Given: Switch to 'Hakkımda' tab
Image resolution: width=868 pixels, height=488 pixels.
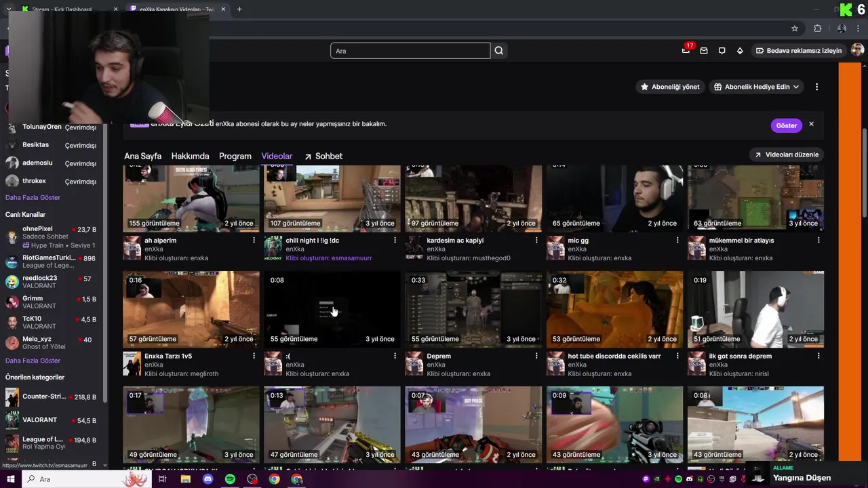Looking at the screenshot, I should click(x=190, y=156).
